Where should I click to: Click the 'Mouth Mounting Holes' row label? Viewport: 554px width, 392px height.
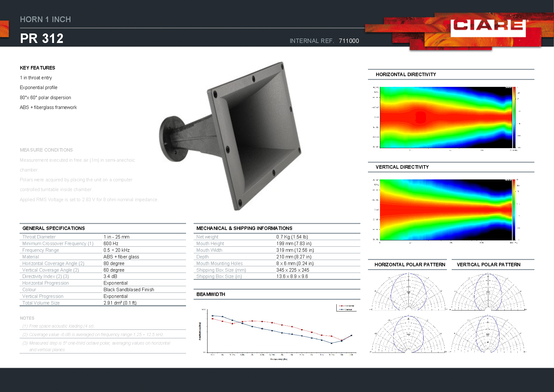coord(220,263)
